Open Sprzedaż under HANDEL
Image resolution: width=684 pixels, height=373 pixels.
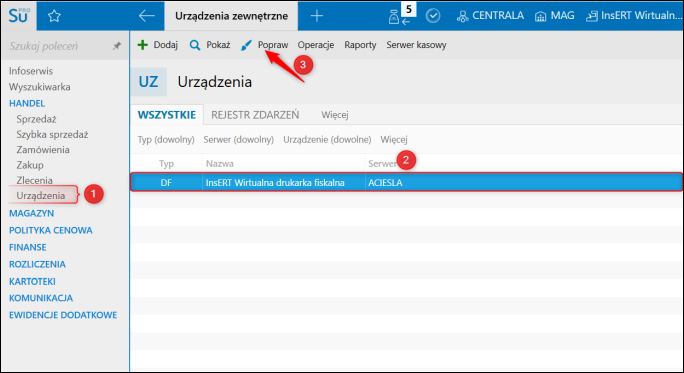point(36,119)
